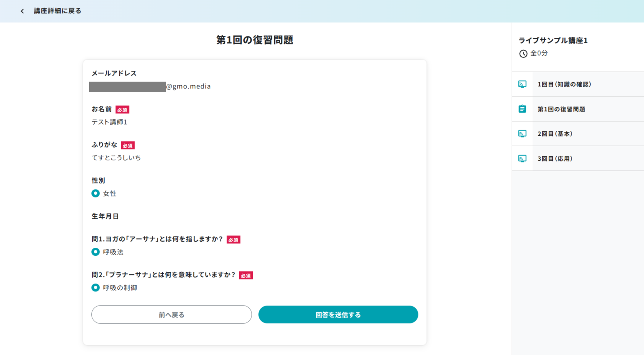Click the back chevron arrow icon
This screenshot has height=355, width=644.
point(22,11)
